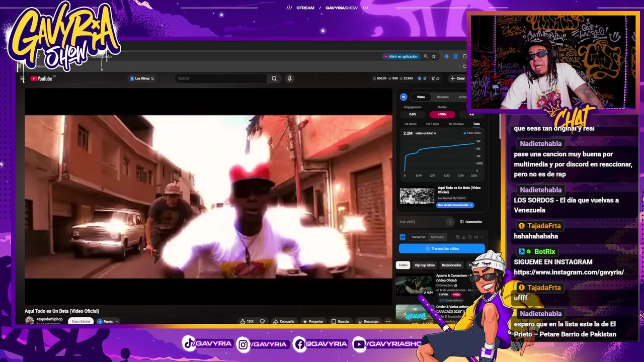This screenshot has width=644, height=362.
Task: Click the 'Summarize' button
Action: (x=471, y=222)
